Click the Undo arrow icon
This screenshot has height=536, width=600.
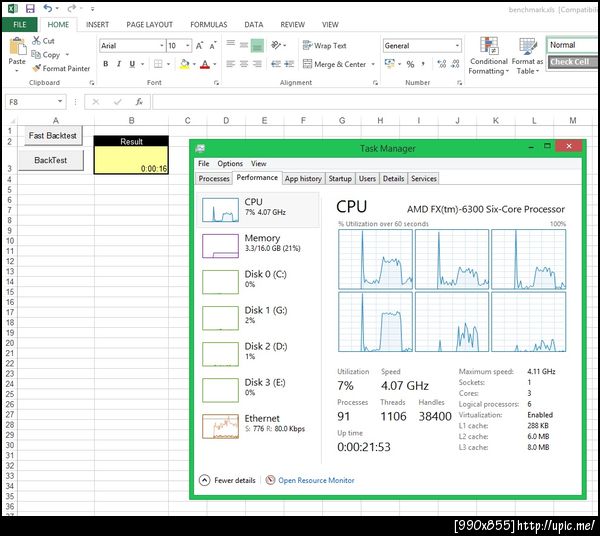pos(47,8)
